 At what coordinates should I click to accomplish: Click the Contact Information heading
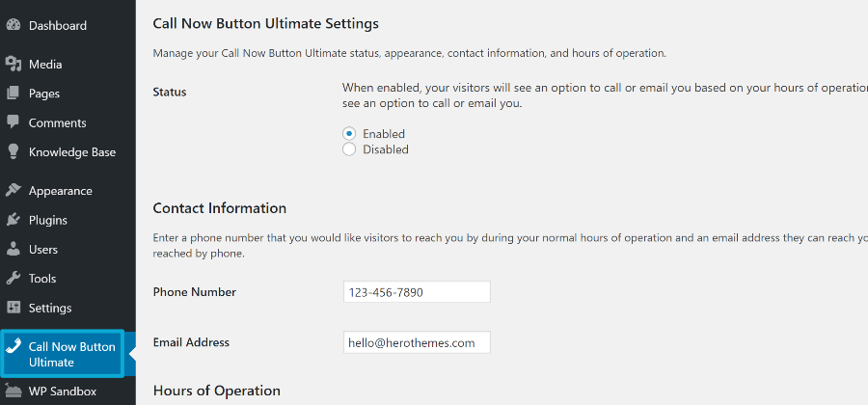[220, 208]
